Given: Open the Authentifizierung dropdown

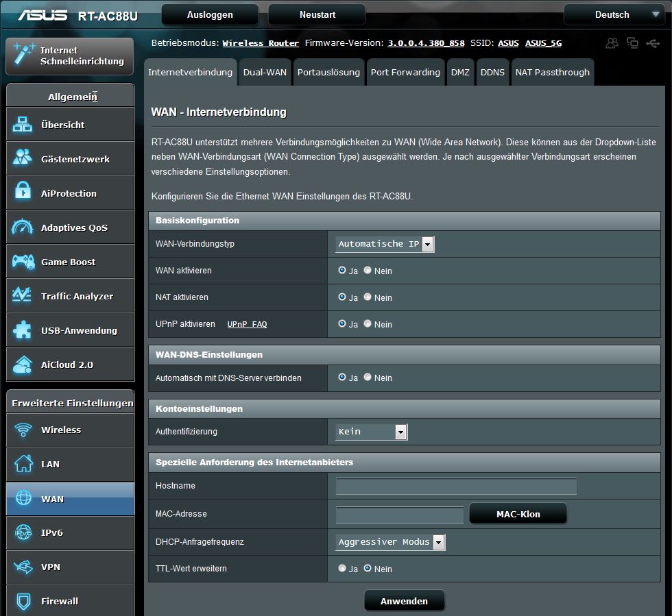Looking at the screenshot, I should [x=371, y=432].
